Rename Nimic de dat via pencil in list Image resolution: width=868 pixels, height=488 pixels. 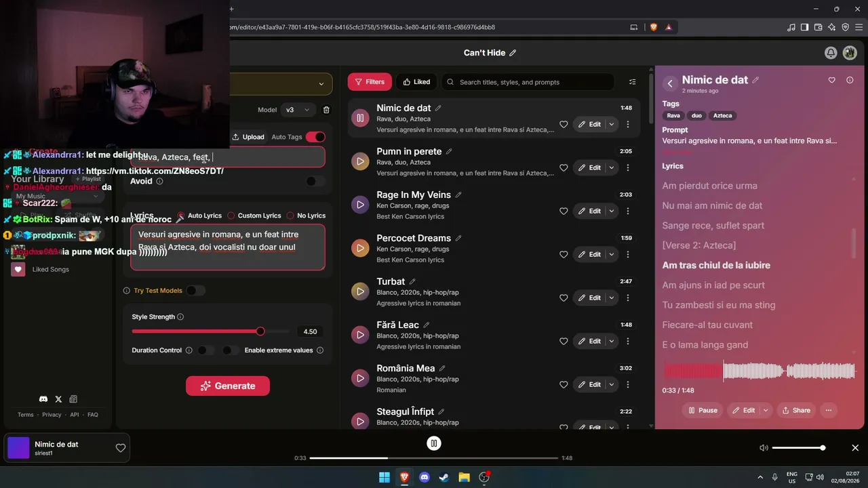point(438,108)
